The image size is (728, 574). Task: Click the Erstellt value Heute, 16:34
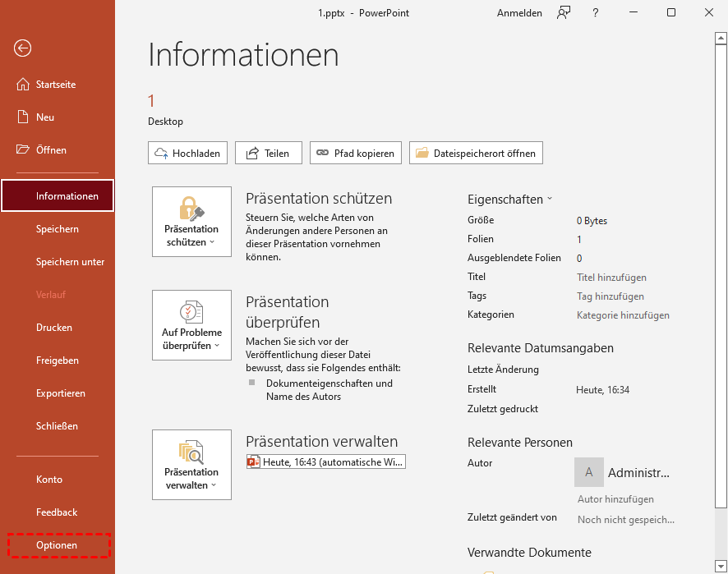[x=602, y=390]
